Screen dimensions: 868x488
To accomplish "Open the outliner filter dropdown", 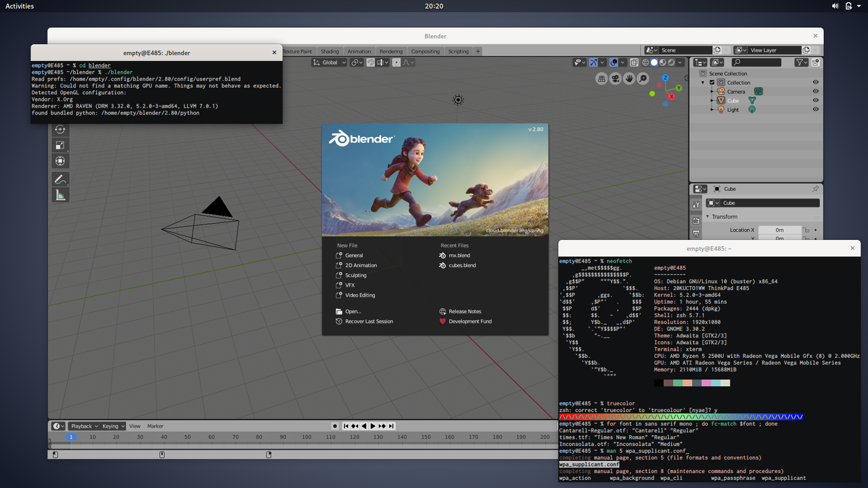I will [802, 62].
